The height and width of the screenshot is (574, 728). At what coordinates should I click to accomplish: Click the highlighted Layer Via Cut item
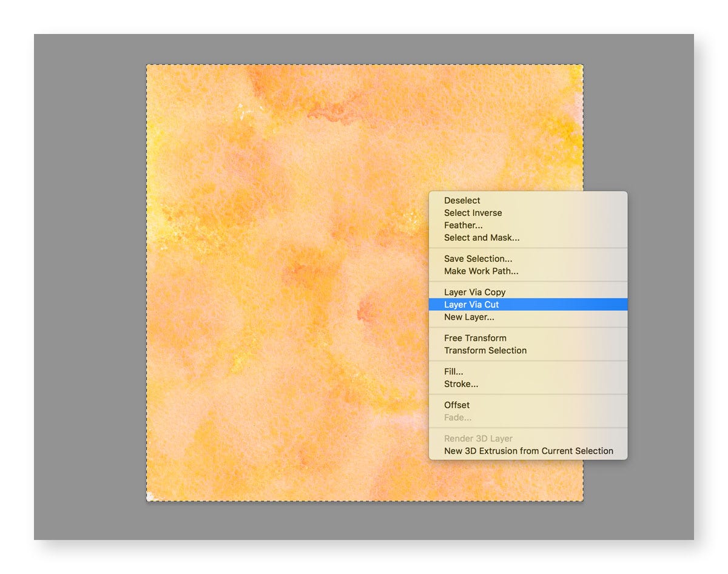tap(528, 305)
